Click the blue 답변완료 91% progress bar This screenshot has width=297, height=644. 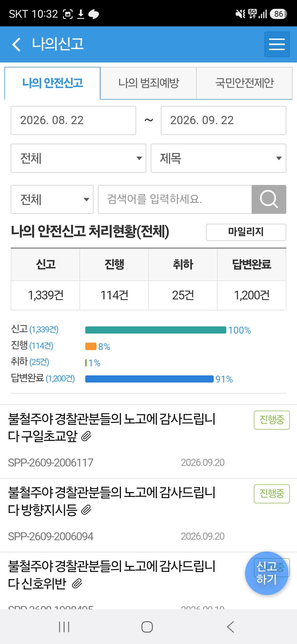coord(149,379)
